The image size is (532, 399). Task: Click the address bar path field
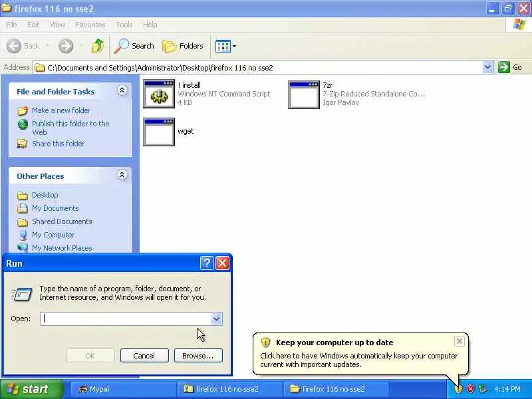pos(258,68)
